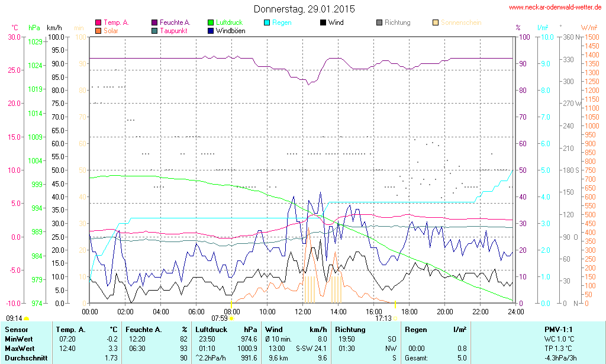This screenshot has height=364, width=606.
Task: Click the 07:59 sunrise time marker
Action: click(219, 318)
